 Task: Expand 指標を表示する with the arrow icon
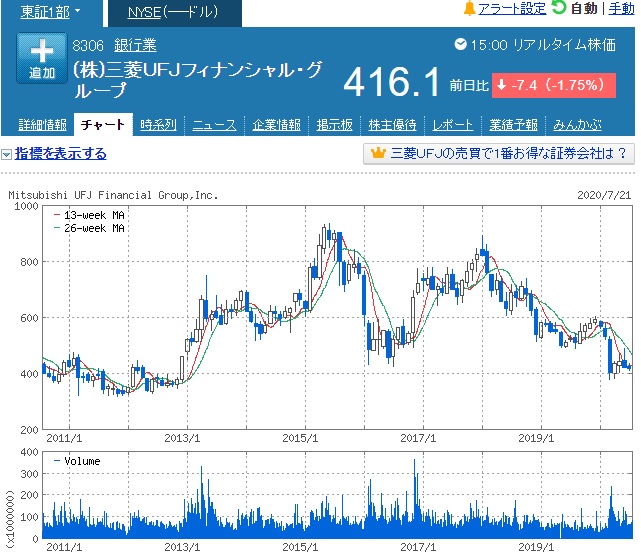pos(6,155)
